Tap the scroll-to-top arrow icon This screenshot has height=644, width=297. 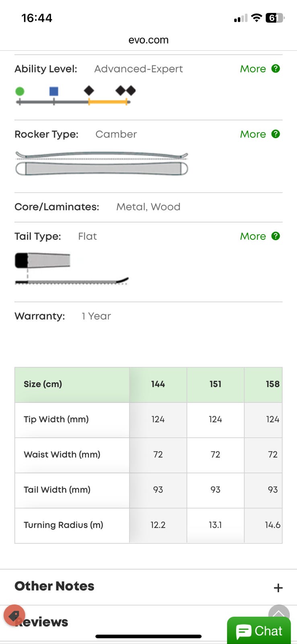click(x=279, y=613)
